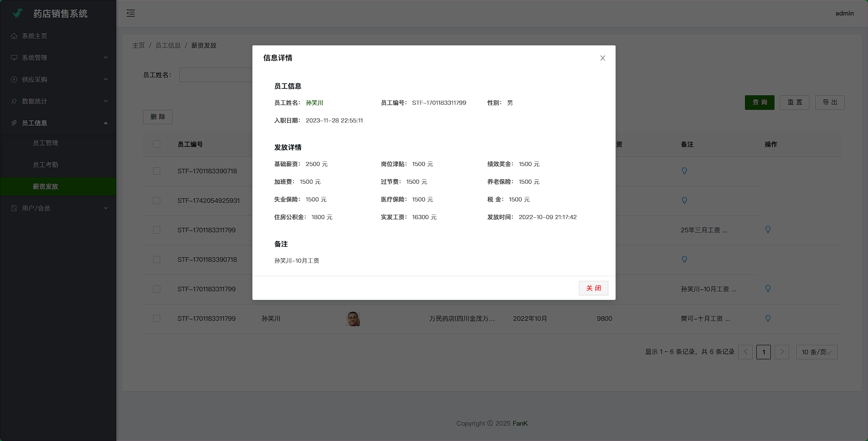The width and height of the screenshot is (868, 441).
Task: Click the sidebar collapse hamburger icon
Action: (131, 13)
